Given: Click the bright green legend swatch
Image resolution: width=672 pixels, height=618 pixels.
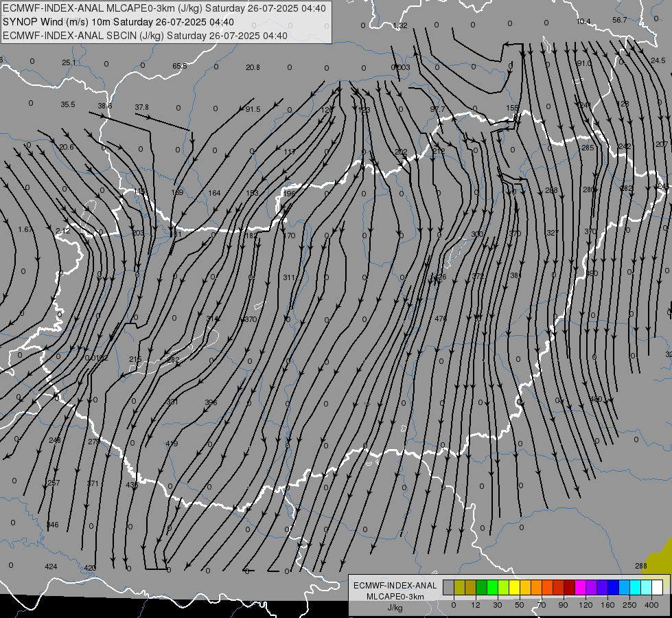Looking at the screenshot, I should [x=492, y=587].
